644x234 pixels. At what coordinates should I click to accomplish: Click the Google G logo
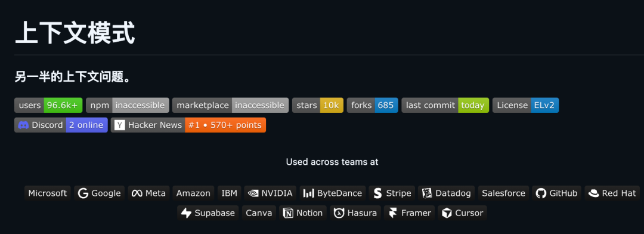pyautogui.click(x=83, y=193)
